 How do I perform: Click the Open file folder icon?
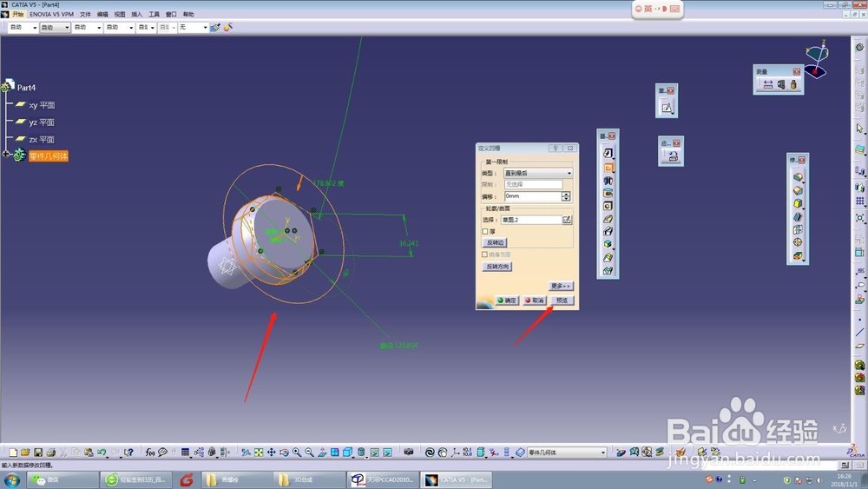click(x=25, y=453)
